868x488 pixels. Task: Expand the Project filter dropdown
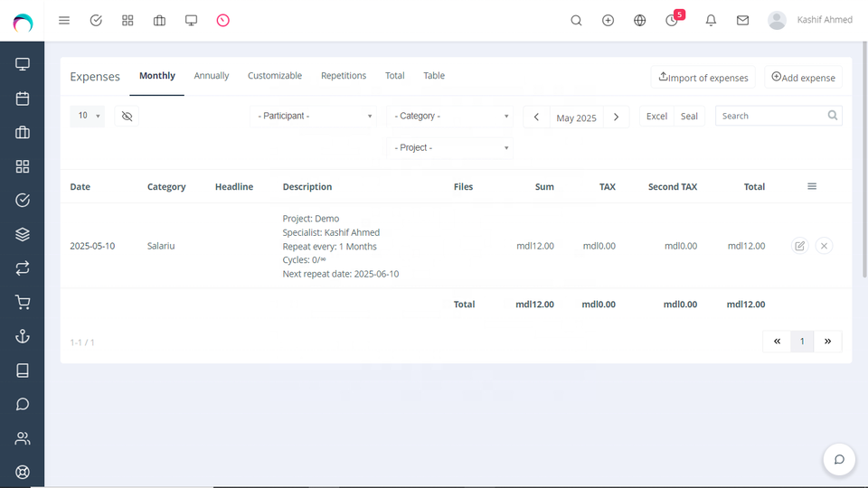click(x=451, y=147)
